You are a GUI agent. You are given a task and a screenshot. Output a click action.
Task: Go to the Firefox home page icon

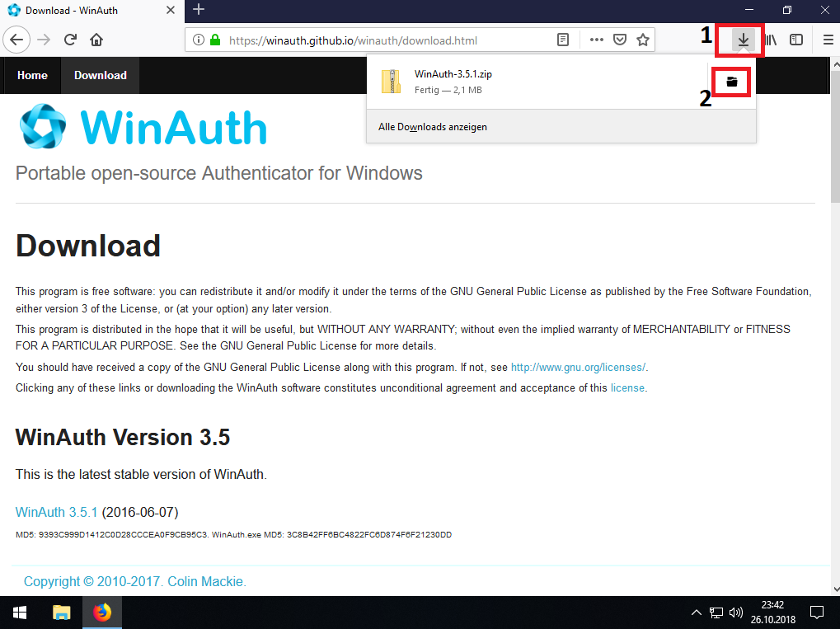coord(96,40)
